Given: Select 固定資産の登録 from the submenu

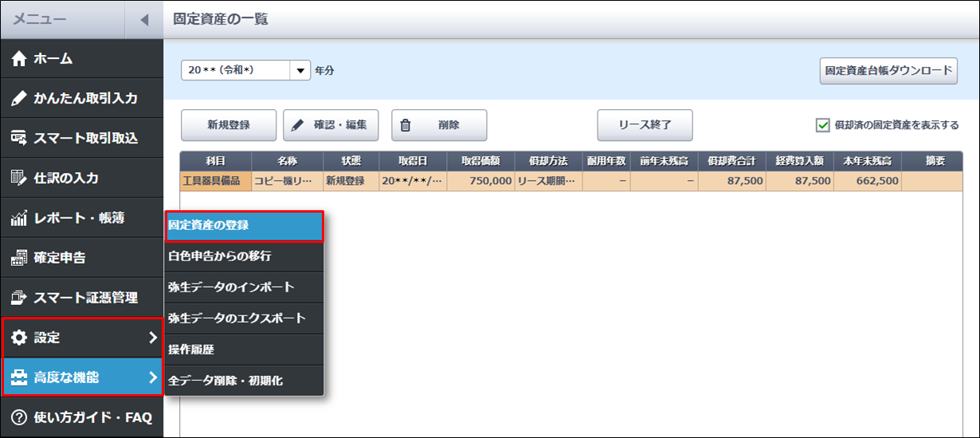Looking at the screenshot, I should coord(244,225).
